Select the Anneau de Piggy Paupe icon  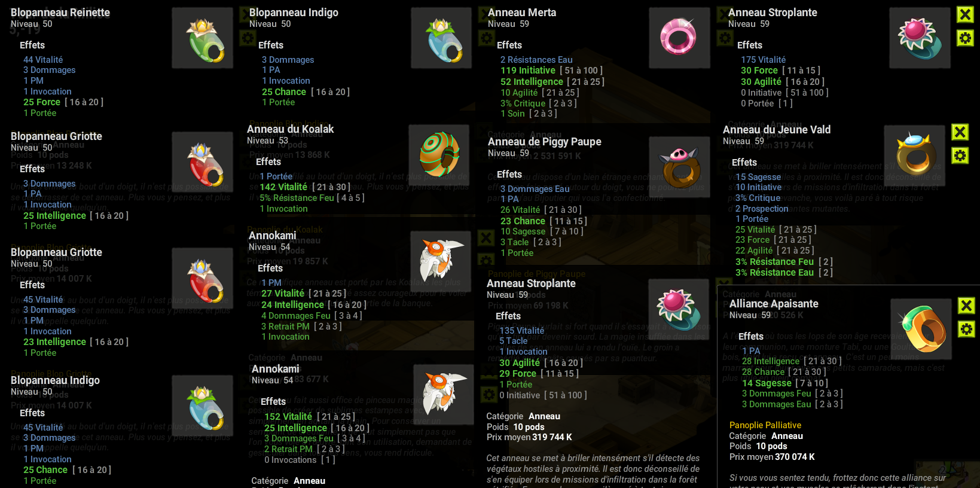tap(679, 167)
